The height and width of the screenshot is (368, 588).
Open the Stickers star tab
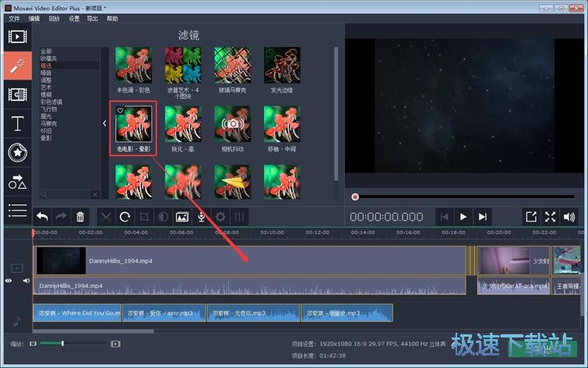point(17,153)
